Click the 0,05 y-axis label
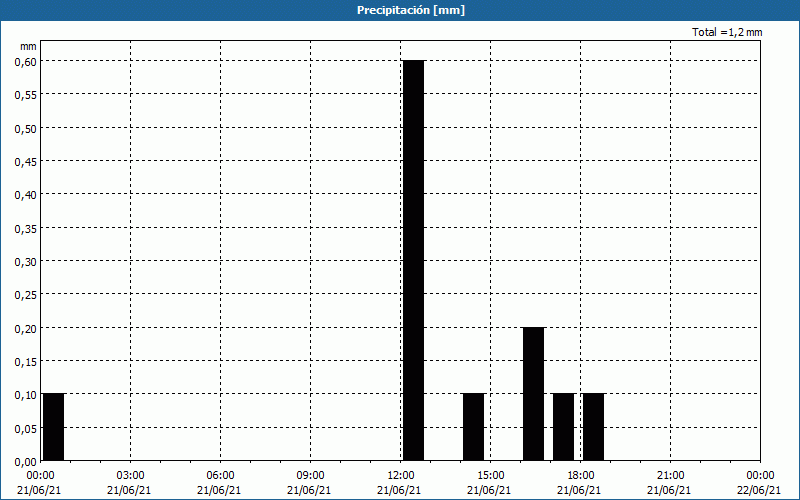Viewport: 800px width, 500px height. (x=26, y=428)
